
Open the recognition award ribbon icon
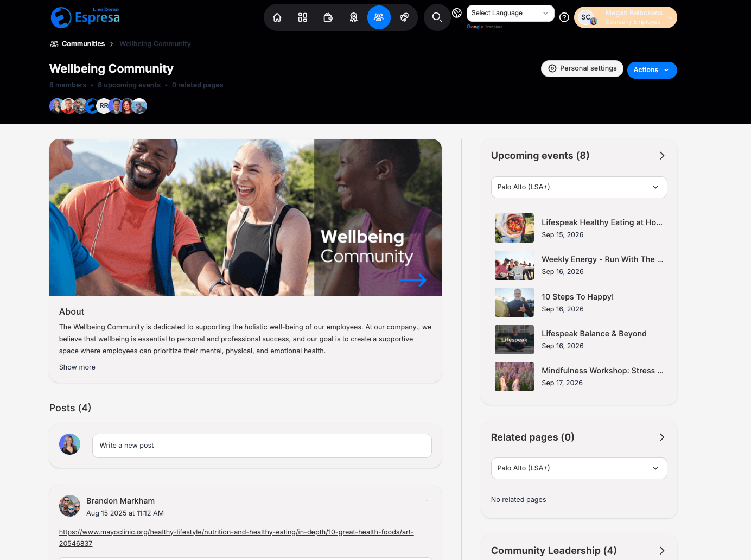(353, 17)
